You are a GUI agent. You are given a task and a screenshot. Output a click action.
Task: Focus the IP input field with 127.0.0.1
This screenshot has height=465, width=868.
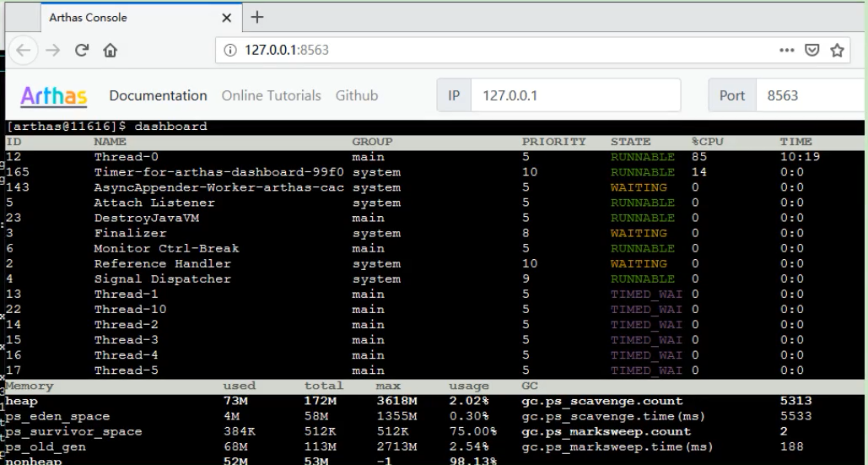point(575,95)
